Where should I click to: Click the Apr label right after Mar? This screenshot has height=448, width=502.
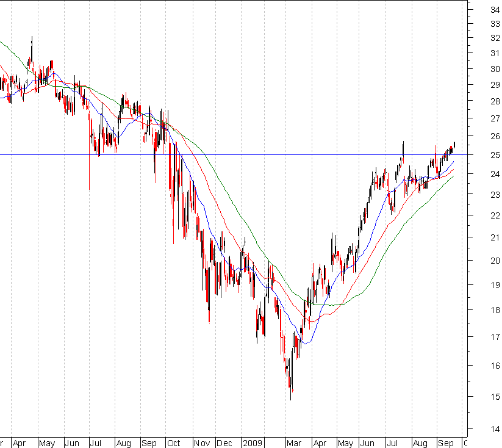320,443
